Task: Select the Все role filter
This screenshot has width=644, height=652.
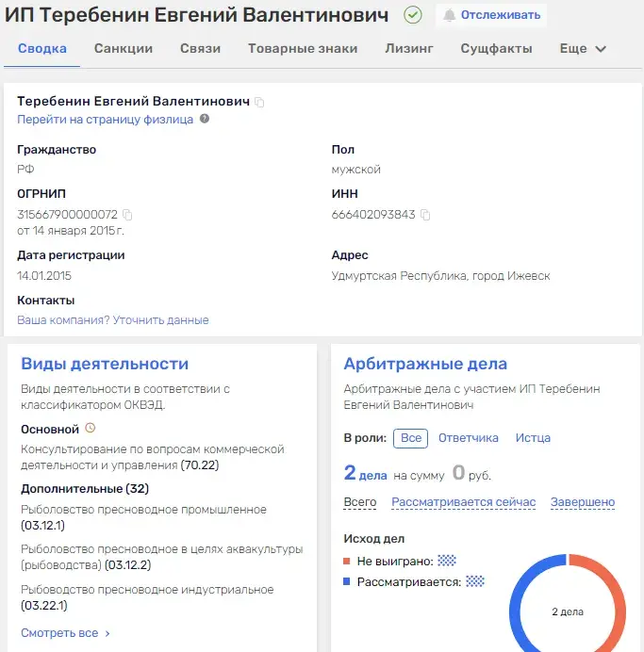Action: point(410,438)
